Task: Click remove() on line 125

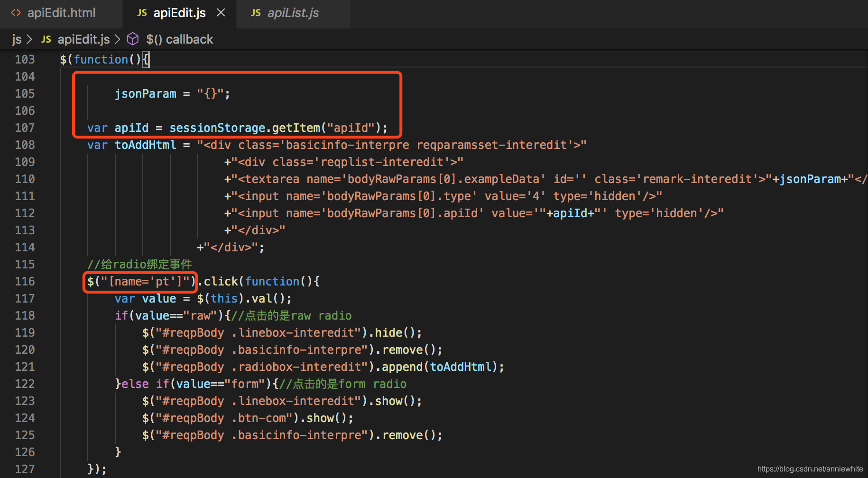Action: click(x=409, y=435)
